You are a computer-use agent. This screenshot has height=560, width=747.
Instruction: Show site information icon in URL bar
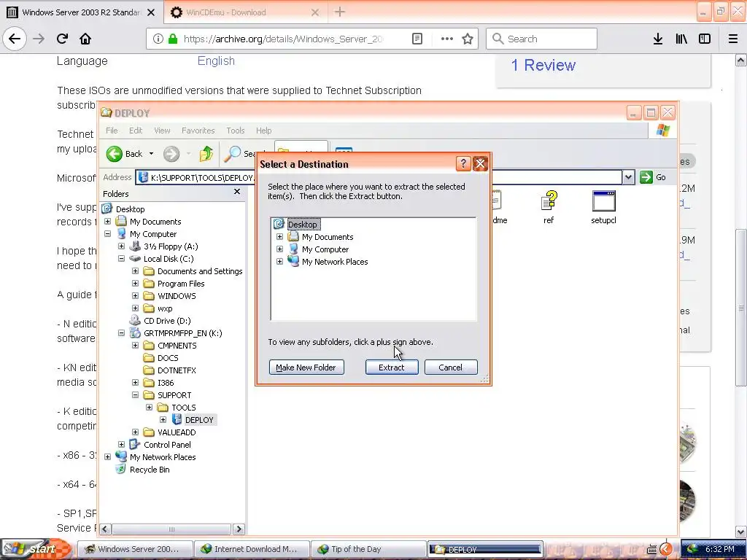coord(158,39)
